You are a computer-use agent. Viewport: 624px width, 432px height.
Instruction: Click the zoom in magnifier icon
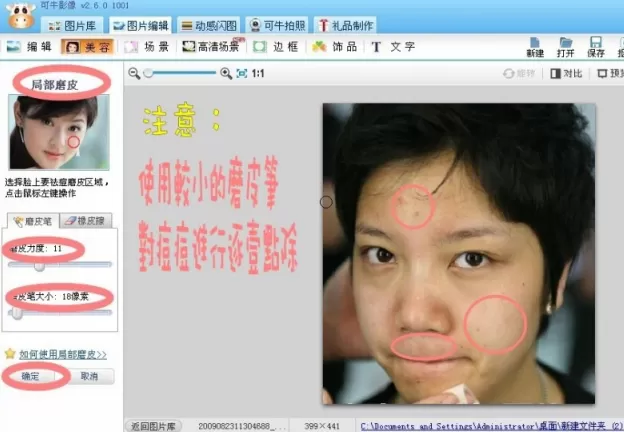(226, 74)
